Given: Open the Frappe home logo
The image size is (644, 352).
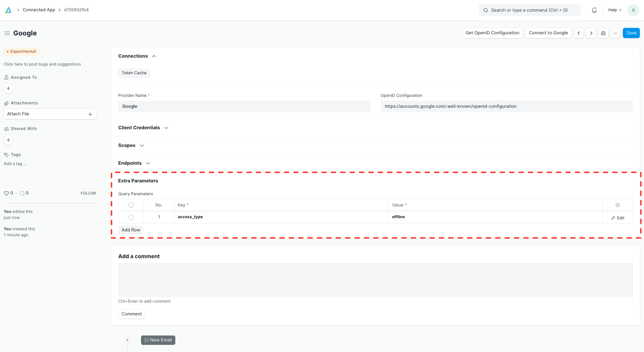Looking at the screenshot, I should click(x=8, y=10).
